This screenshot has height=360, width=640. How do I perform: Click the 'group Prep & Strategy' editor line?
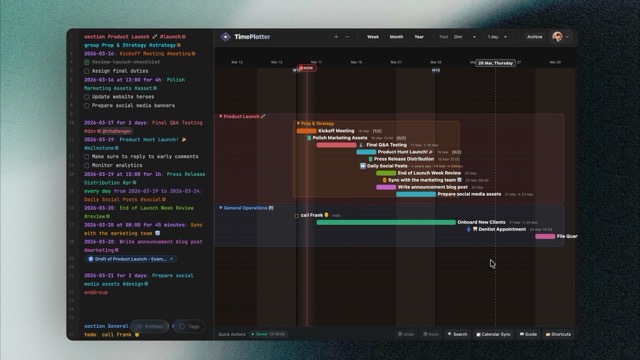tap(132, 45)
